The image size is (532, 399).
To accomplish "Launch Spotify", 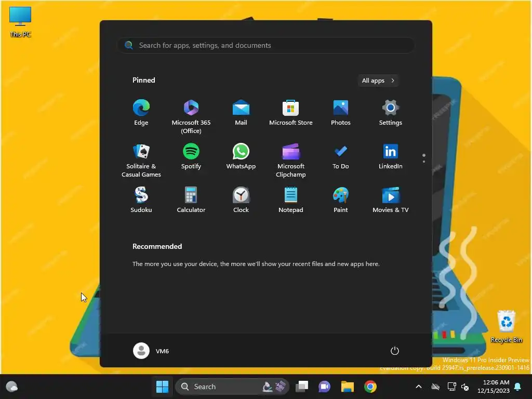I will tap(191, 156).
